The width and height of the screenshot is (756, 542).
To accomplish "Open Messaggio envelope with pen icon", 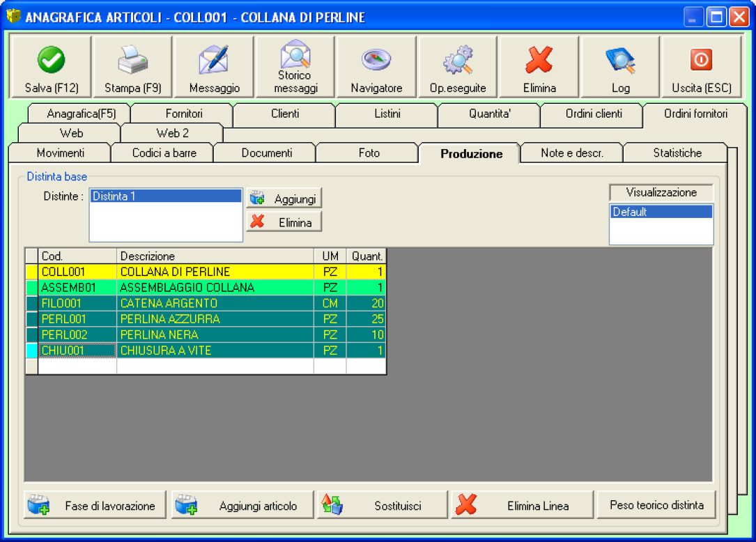I will (214, 60).
